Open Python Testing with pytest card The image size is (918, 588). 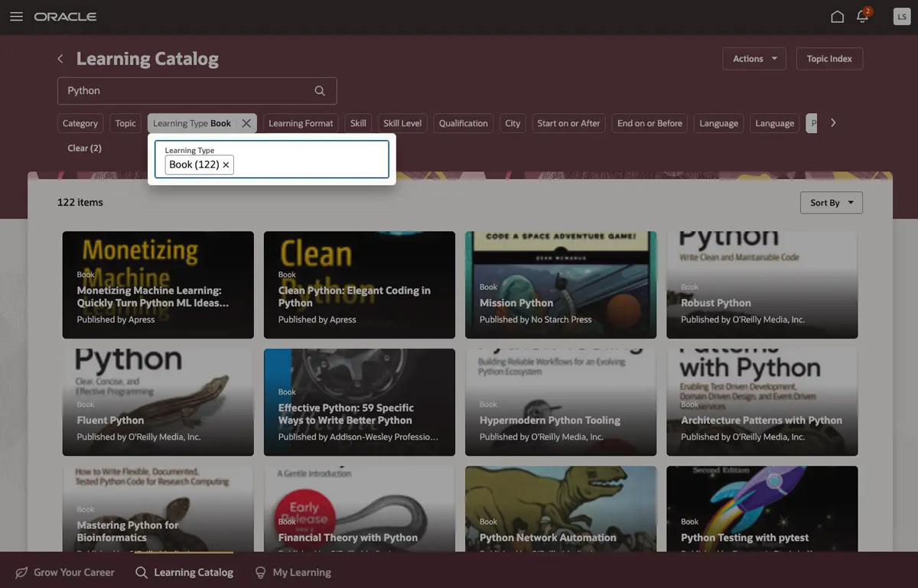click(762, 509)
